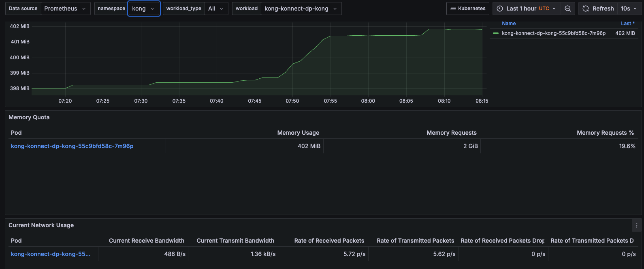The height and width of the screenshot is (269, 644).
Task: Sort by Memory Requests column header
Action: (x=452, y=133)
